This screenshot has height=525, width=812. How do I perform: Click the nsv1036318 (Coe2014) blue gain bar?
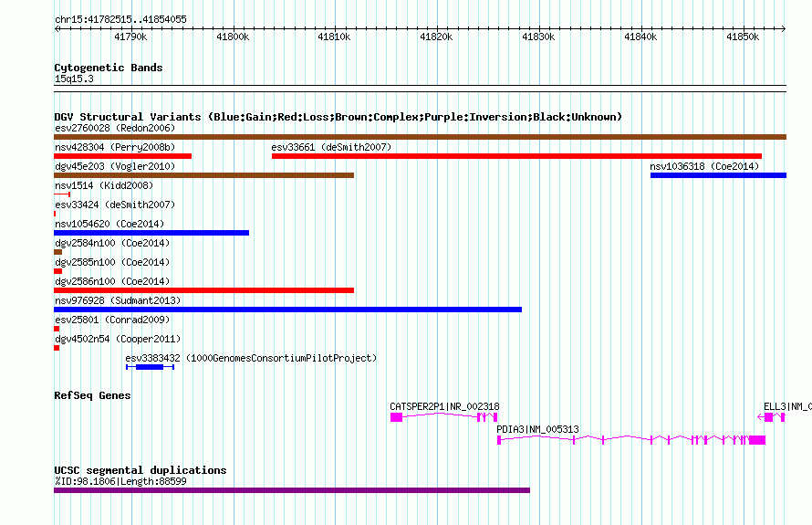718,175
